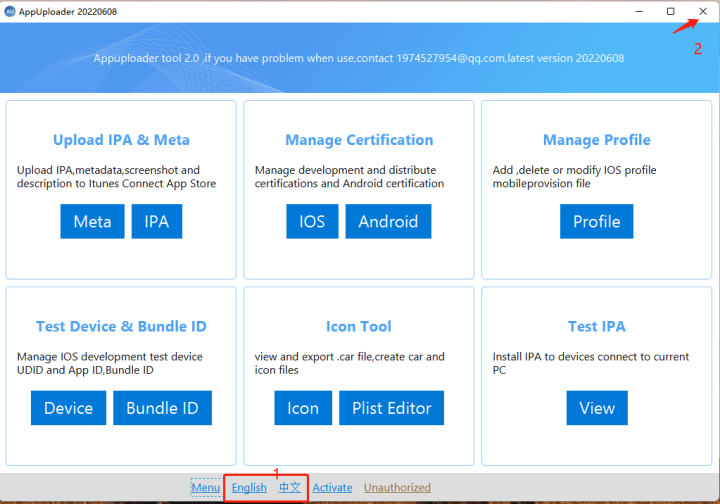Click the Icon Tool heading
The width and height of the screenshot is (720, 504).
point(359,326)
